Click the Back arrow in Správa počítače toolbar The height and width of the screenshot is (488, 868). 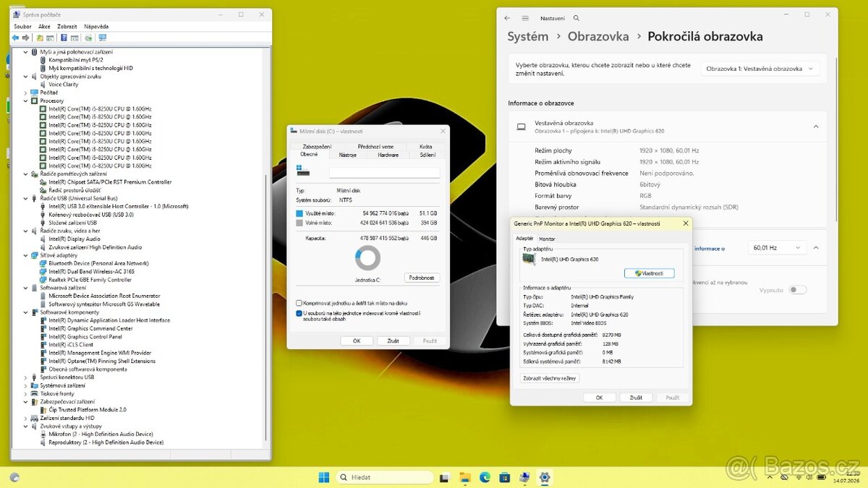pyautogui.click(x=15, y=38)
